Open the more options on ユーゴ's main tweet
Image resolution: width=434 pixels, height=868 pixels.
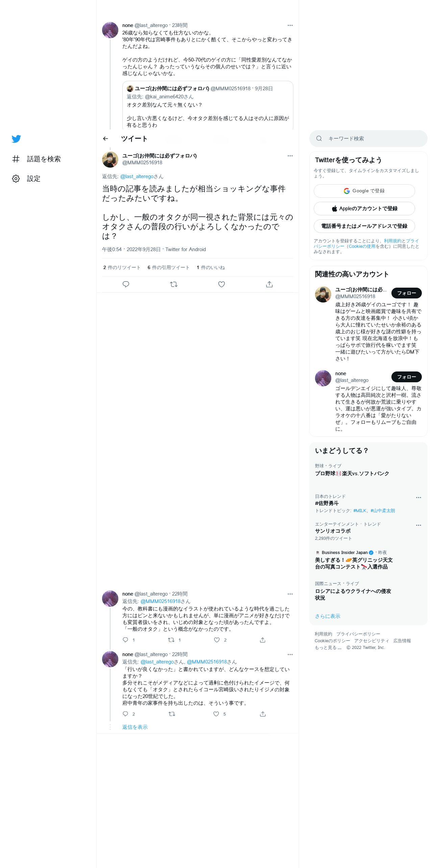pos(290,156)
